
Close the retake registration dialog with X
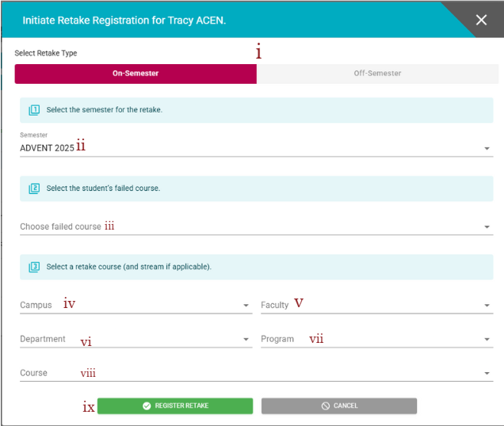coord(481,21)
